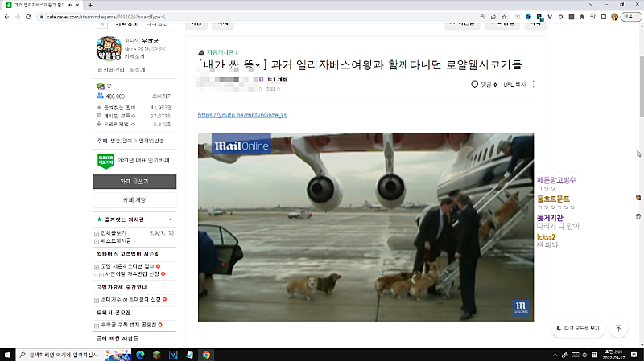Open cafe management gear link
Image resolution: width=644 pixels, height=361 pixels.
tap(111, 70)
